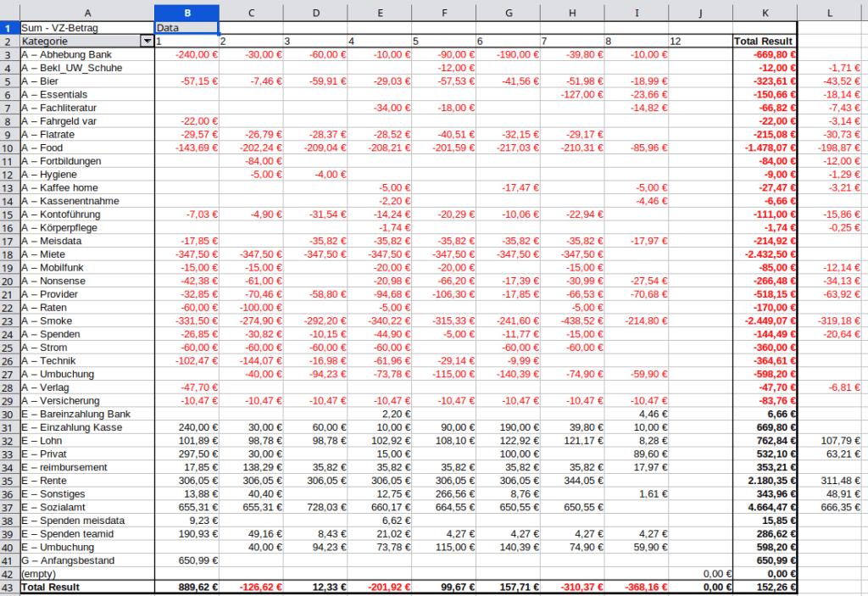Click the row 43 header
The height and width of the screenshot is (596, 868).
click(9, 588)
